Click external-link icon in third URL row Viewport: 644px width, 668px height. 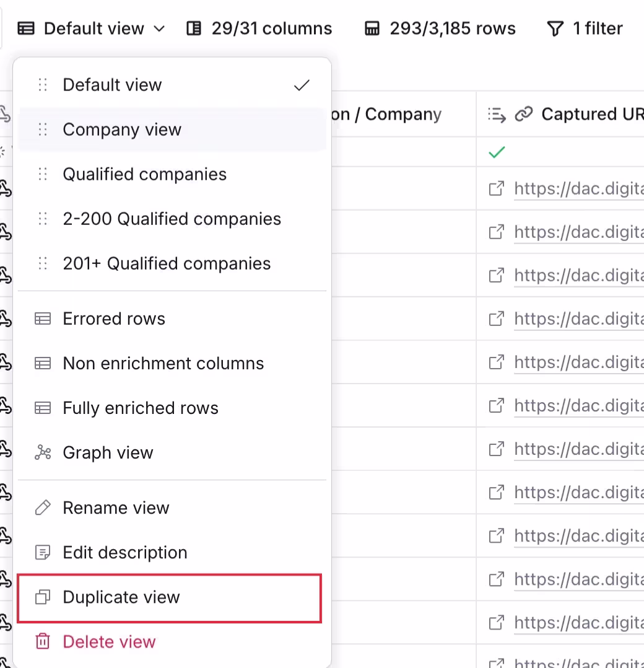click(x=496, y=276)
